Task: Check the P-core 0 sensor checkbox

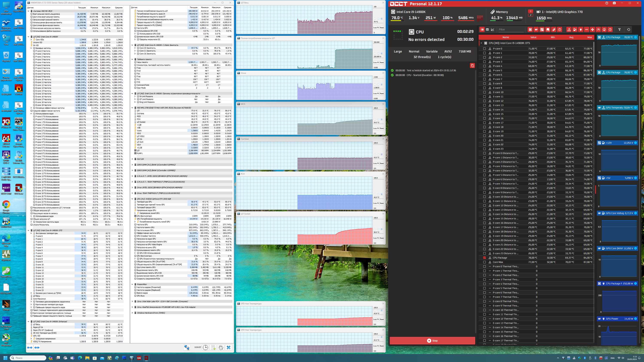Action: click(x=485, y=49)
